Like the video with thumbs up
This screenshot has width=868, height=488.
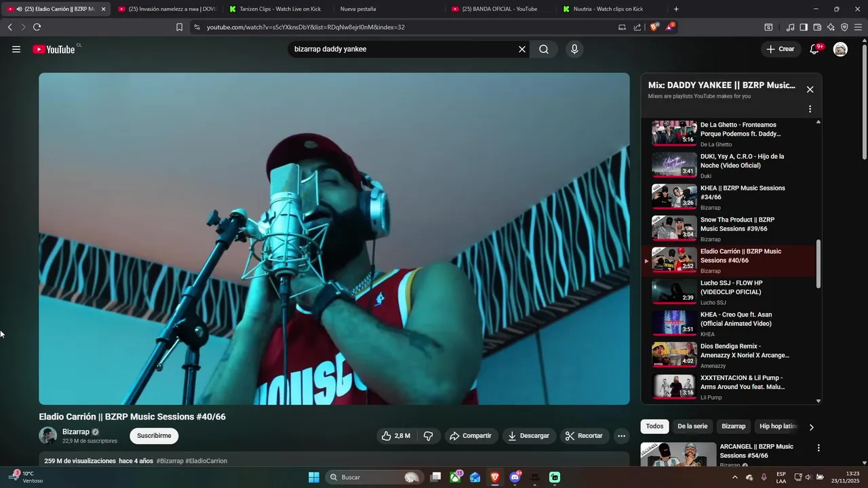click(x=396, y=436)
